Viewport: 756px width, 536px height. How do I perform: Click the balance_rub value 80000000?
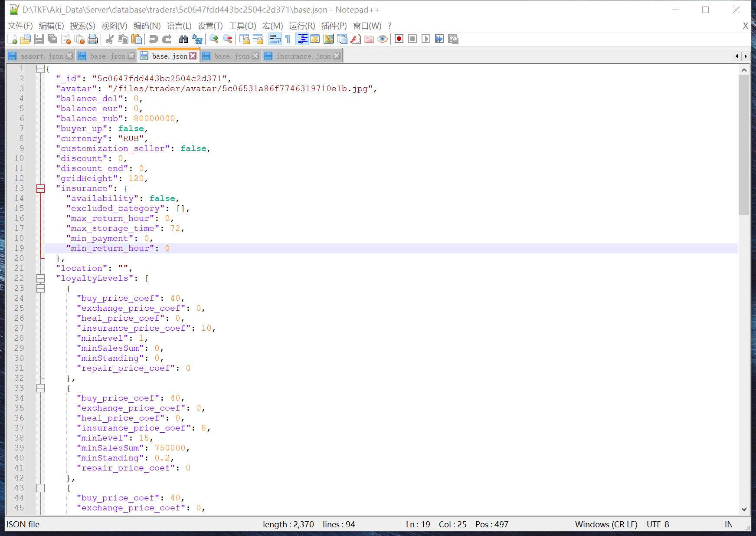pyautogui.click(x=154, y=118)
